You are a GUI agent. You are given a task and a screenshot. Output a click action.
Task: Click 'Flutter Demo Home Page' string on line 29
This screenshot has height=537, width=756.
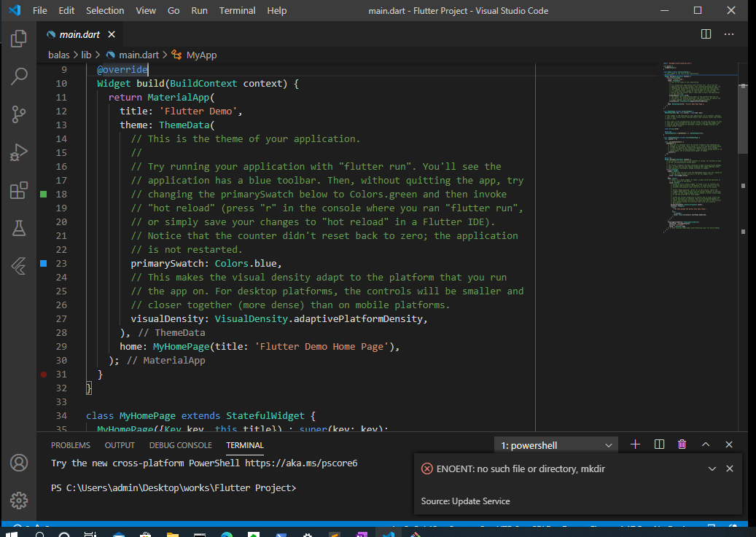[322, 347]
